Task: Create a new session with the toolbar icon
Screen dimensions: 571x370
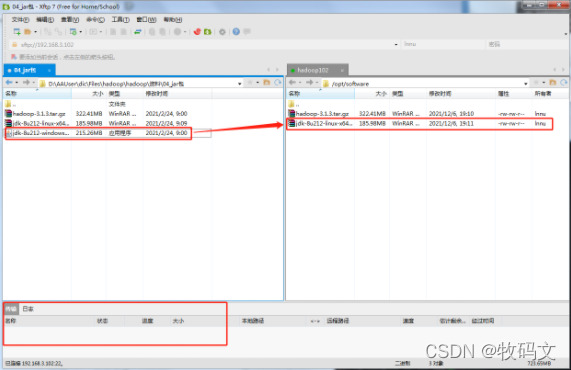Action: tap(17, 32)
